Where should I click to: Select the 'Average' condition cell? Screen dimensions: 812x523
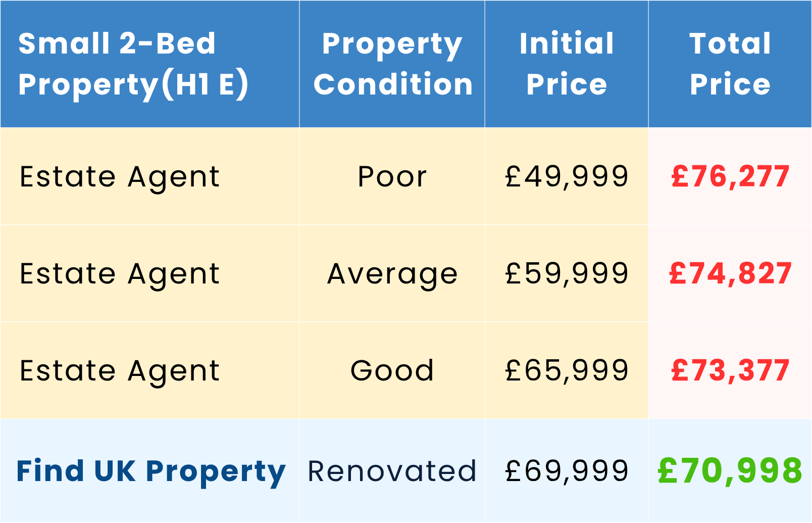tap(392, 274)
